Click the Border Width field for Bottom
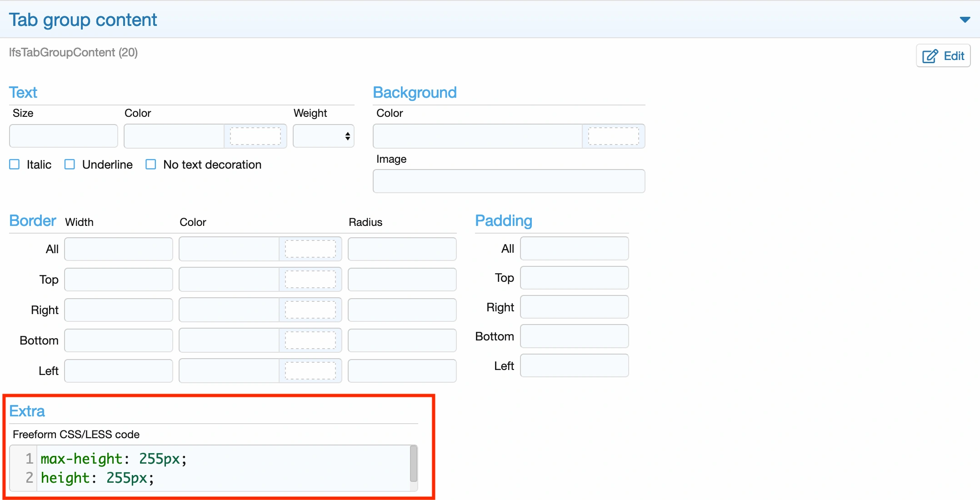 pos(118,340)
